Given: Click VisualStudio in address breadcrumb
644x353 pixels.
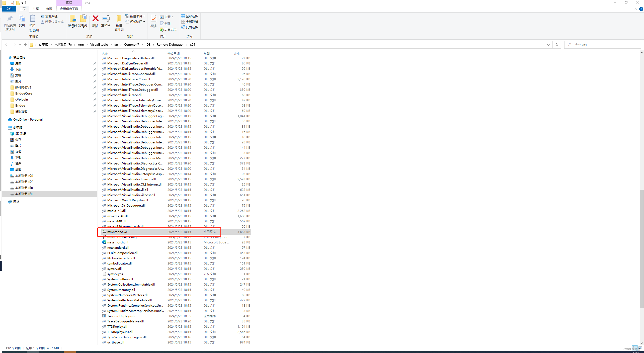Looking at the screenshot, I should (99, 45).
